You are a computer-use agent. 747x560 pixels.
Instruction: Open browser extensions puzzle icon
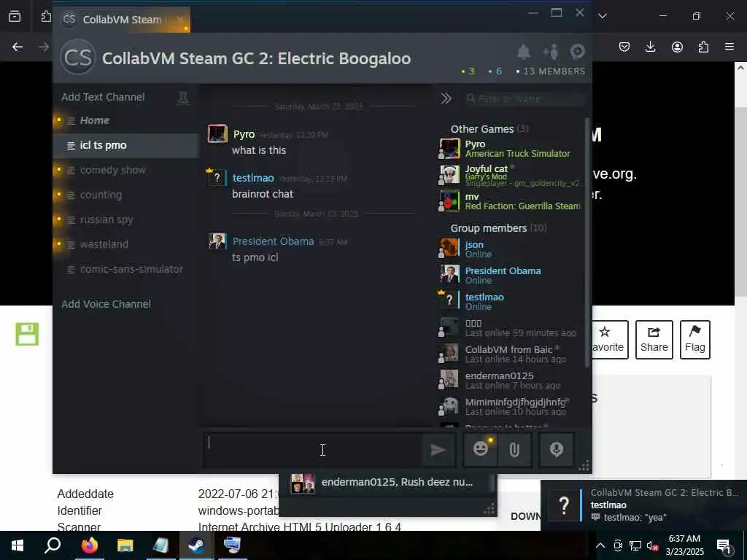coord(703,47)
